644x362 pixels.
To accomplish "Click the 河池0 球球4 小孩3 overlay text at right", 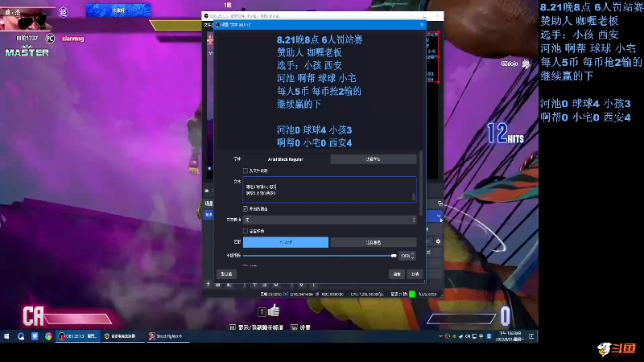I will 585,104.
